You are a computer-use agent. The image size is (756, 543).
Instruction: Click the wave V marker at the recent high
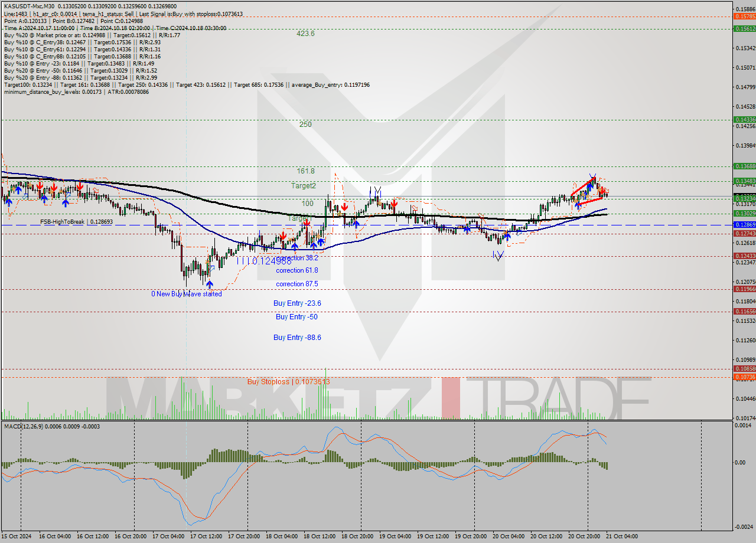[592, 176]
